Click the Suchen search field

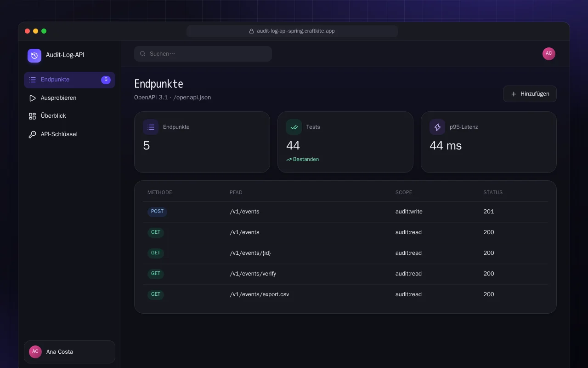[203, 54]
